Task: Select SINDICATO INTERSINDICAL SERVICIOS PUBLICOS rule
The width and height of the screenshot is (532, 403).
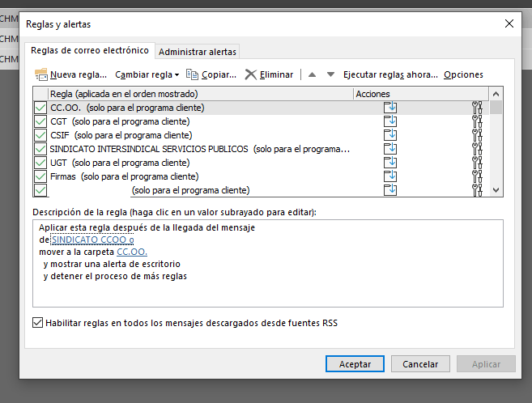Action: pyautogui.click(x=200, y=149)
